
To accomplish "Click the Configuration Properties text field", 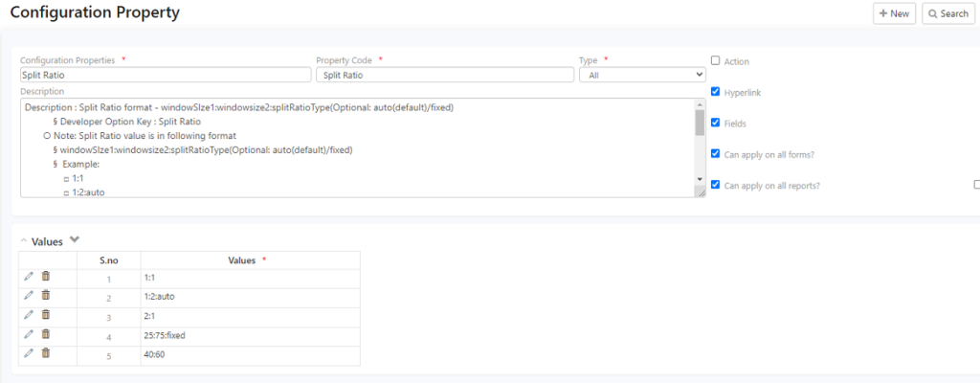I will point(165,74).
